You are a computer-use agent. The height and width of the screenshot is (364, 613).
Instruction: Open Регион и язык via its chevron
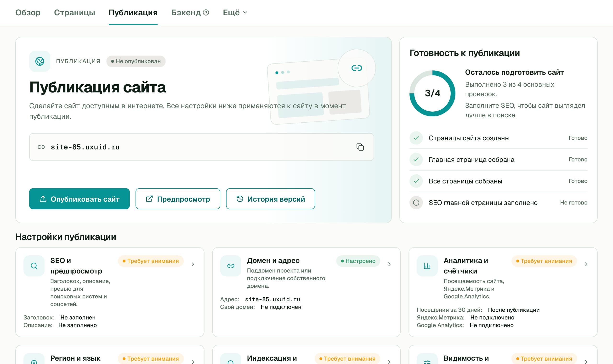pos(193,362)
